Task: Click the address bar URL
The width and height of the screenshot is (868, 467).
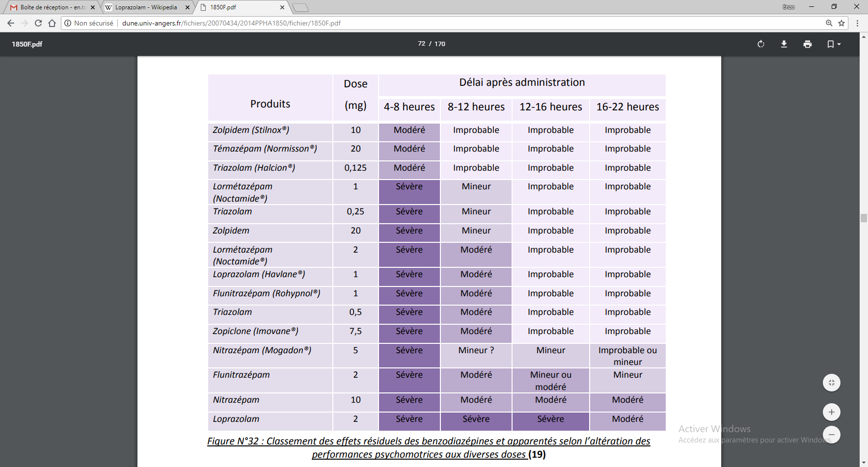Action: coord(231,23)
